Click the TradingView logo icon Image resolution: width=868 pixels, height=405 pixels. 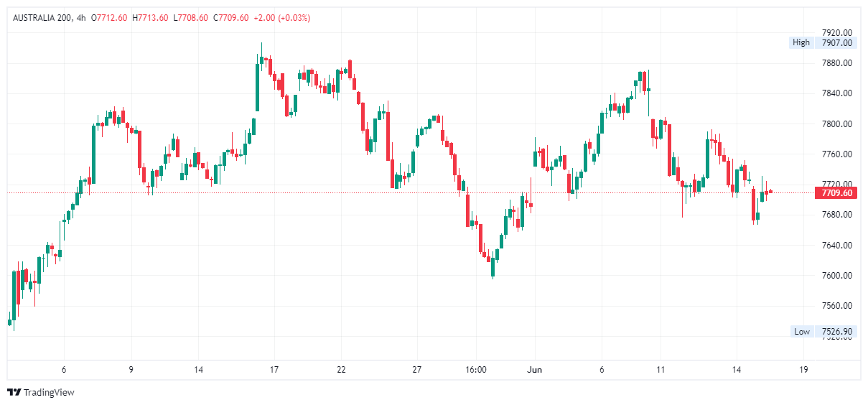(x=14, y=392)
